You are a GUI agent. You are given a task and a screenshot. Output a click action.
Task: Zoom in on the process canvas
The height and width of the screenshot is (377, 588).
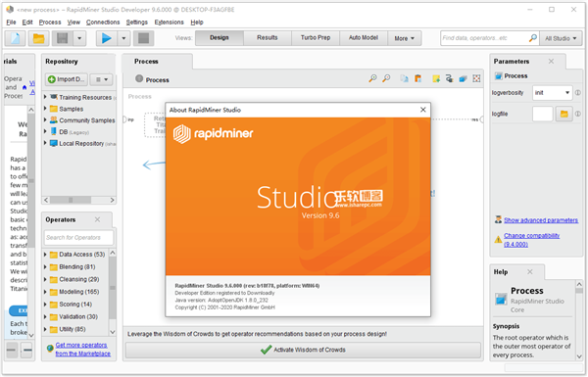click(x=372, y=78)
